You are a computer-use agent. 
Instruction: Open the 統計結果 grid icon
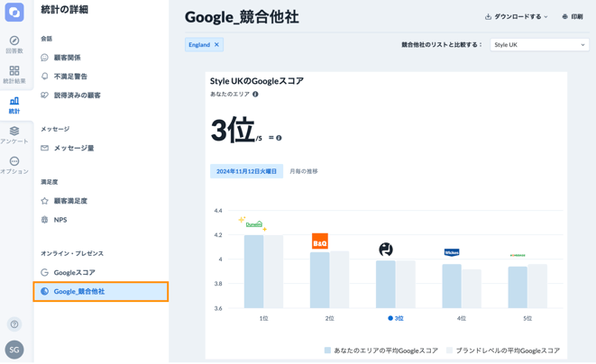(14, 70)
